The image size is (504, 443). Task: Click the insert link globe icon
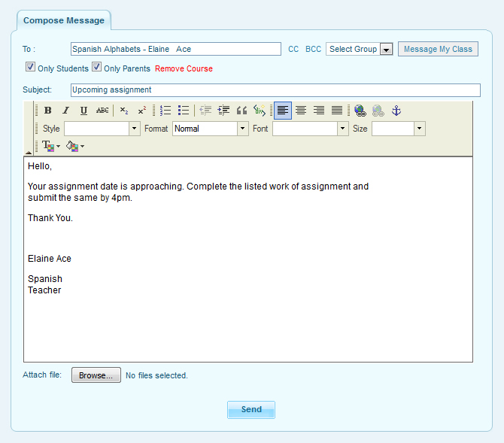360,111
